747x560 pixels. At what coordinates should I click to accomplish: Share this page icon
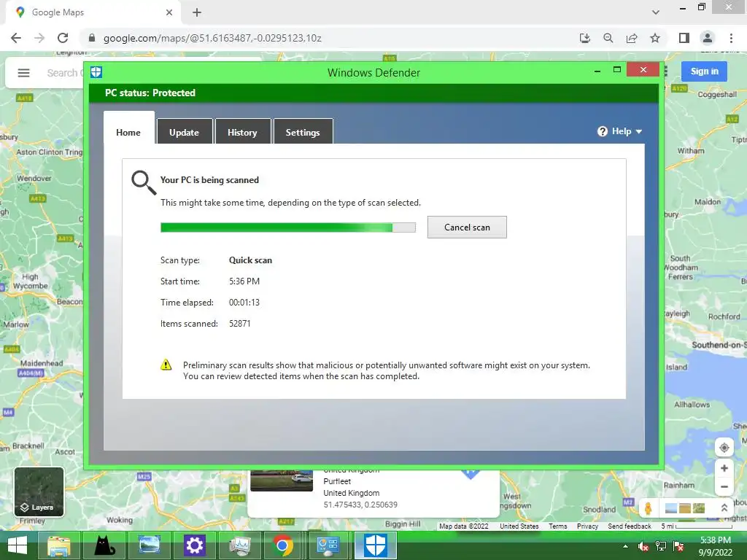pyautogui.click(x=632, y=38)
